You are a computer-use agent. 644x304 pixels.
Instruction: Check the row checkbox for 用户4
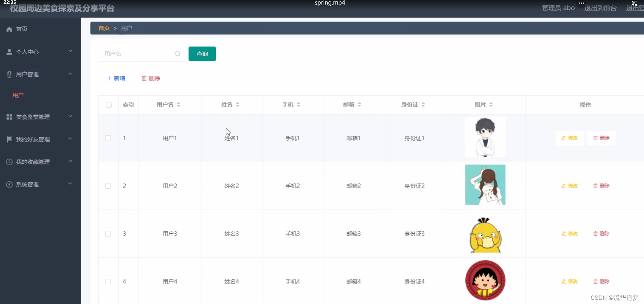pyautogui.click(x=108, y=282)
